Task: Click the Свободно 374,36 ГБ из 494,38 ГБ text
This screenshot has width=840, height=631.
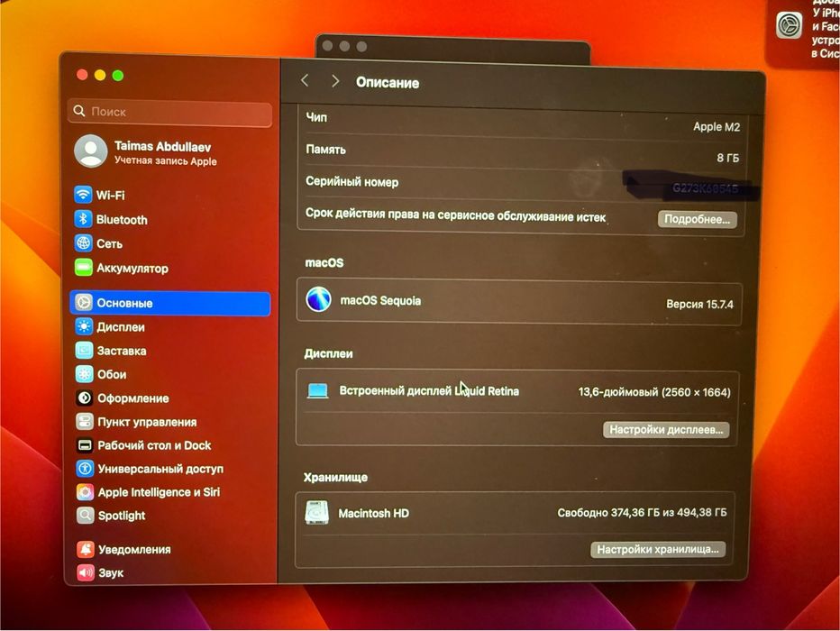Action: coord(642,513)
